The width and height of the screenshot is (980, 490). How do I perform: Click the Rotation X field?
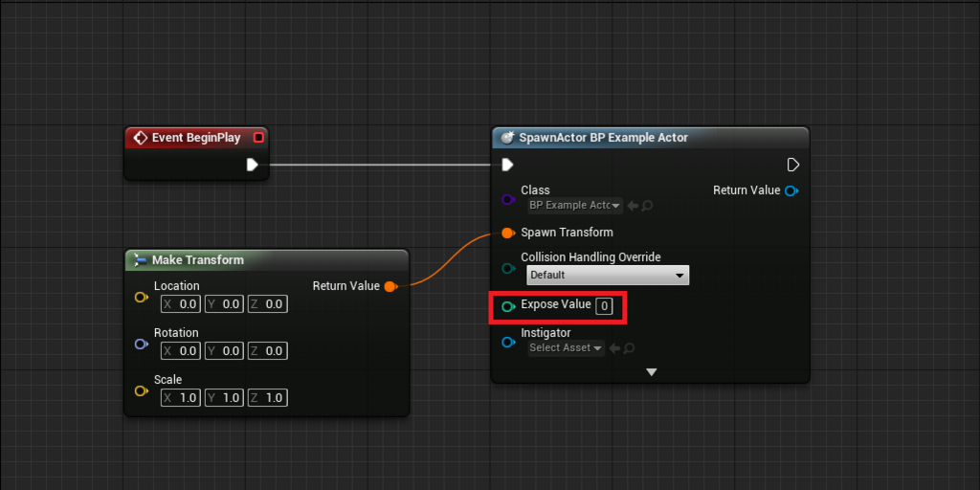click(181, 351)
